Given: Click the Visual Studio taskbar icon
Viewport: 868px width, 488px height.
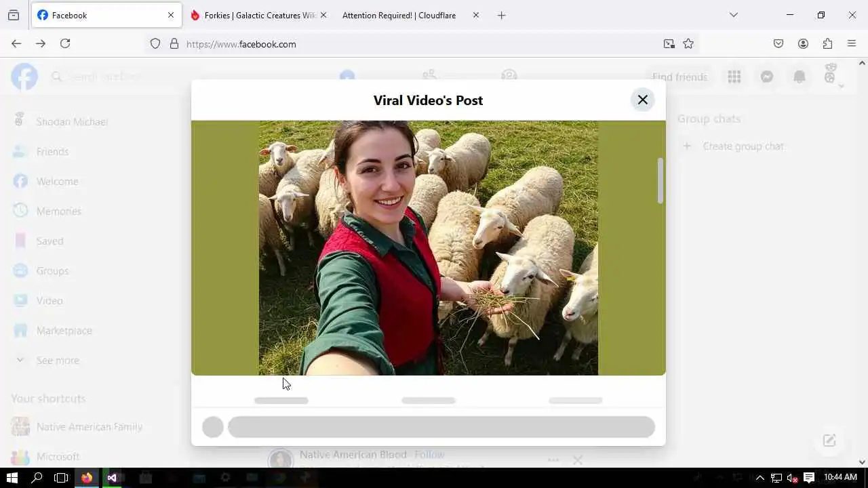Looking at the screenshot, I should (x=112, y=478).
